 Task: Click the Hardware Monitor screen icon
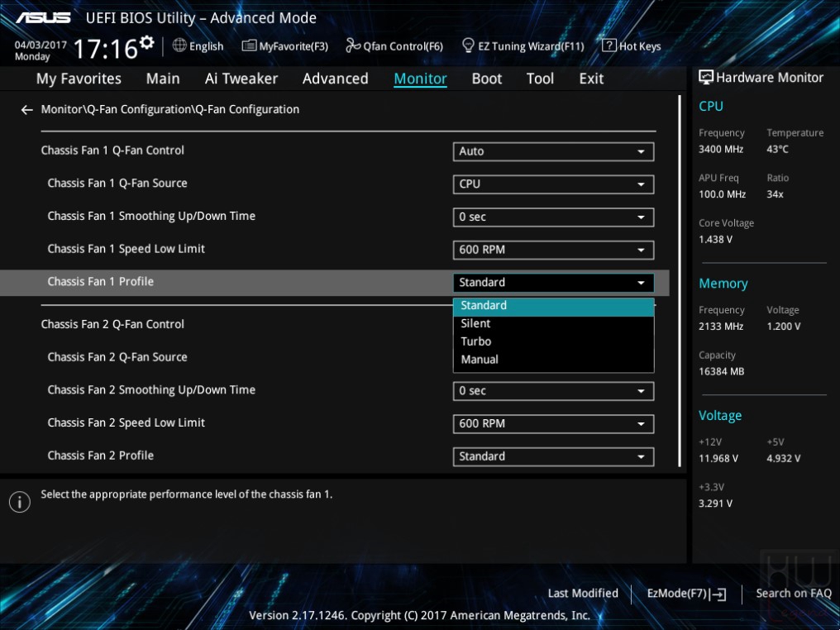[705, 77]
